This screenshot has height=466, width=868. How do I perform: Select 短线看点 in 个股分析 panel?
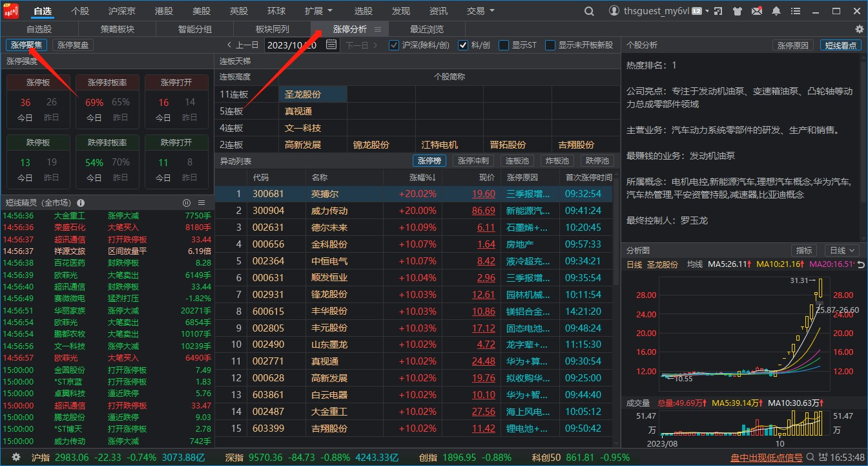coord(842,45)
